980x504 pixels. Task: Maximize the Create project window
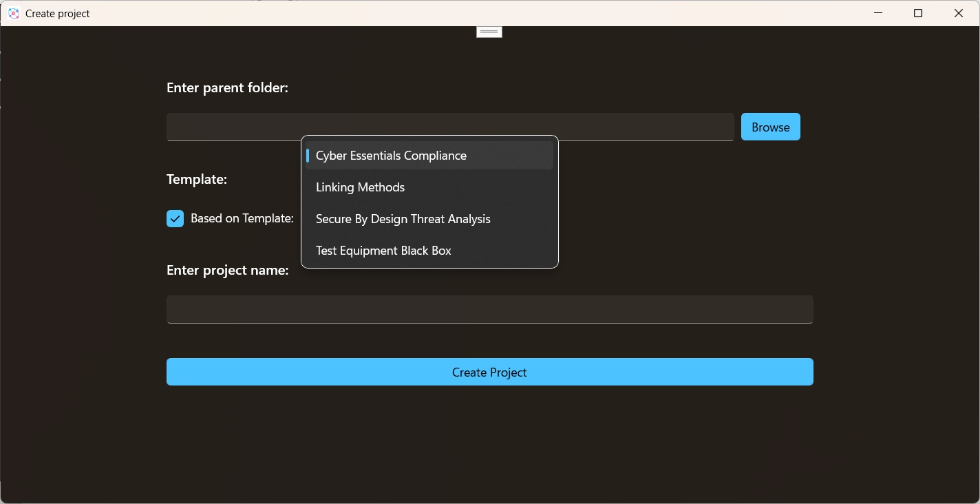[x=918, y=13]
